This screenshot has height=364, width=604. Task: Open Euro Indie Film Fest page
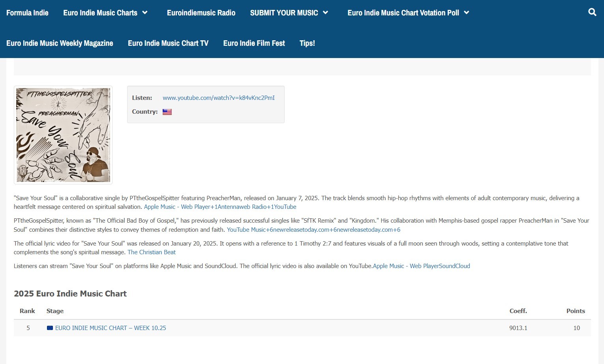[254, 43]
